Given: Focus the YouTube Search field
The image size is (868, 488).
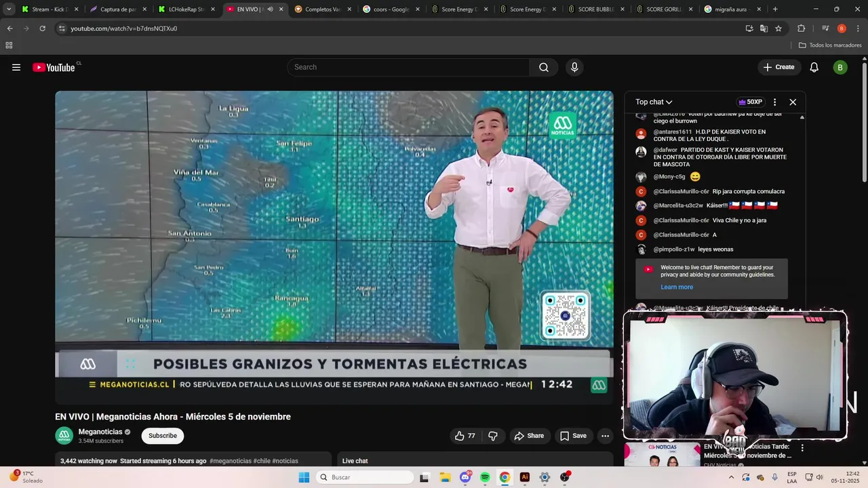Looking at the screenshot, I should click(x=409, y=67).
